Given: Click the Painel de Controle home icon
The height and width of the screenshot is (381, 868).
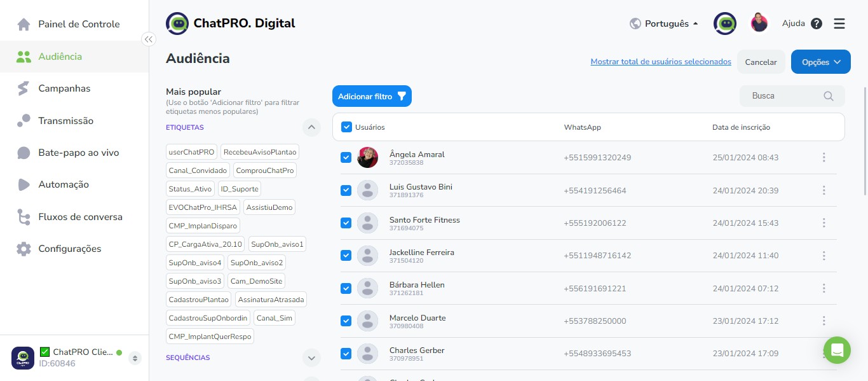Looking at the screenshot, I should (24, 24).
